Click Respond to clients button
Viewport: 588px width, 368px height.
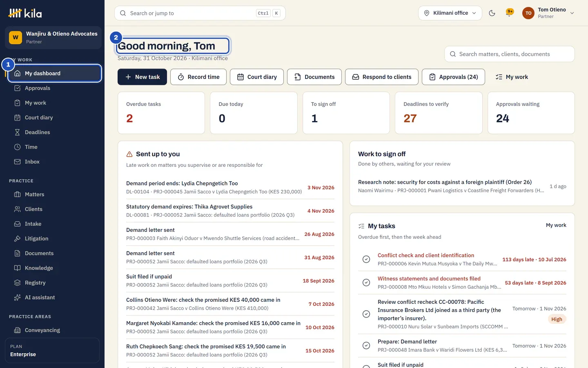click(382, 77)
